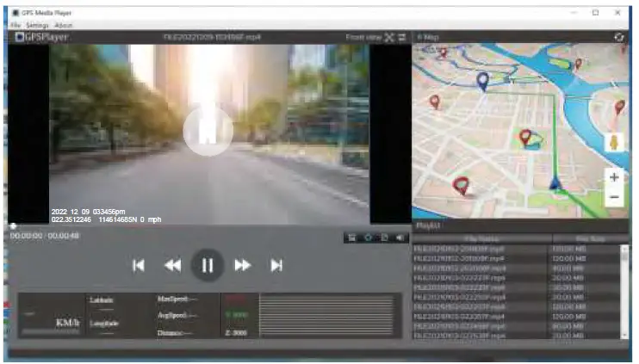The height and width of the screenshot is (364, 639).
Task: Zoom in the map with plus button
Action: click(614, 177)
